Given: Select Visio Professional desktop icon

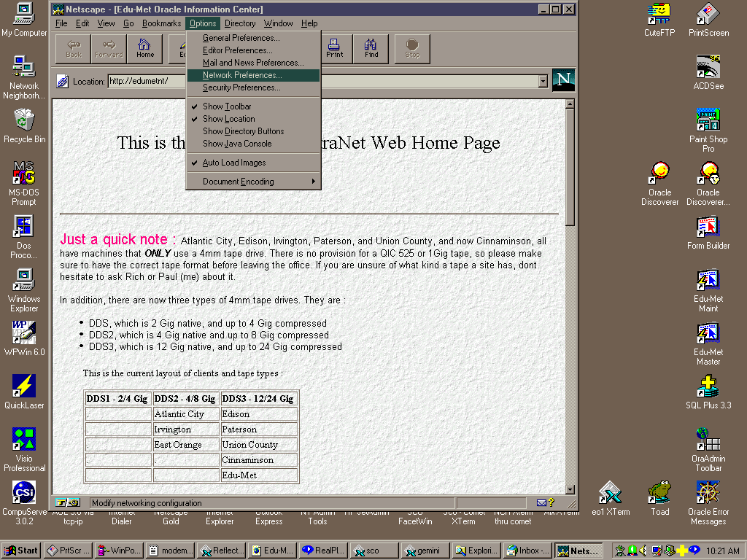Looking at the screenshot, I should [x=24, y=450].
